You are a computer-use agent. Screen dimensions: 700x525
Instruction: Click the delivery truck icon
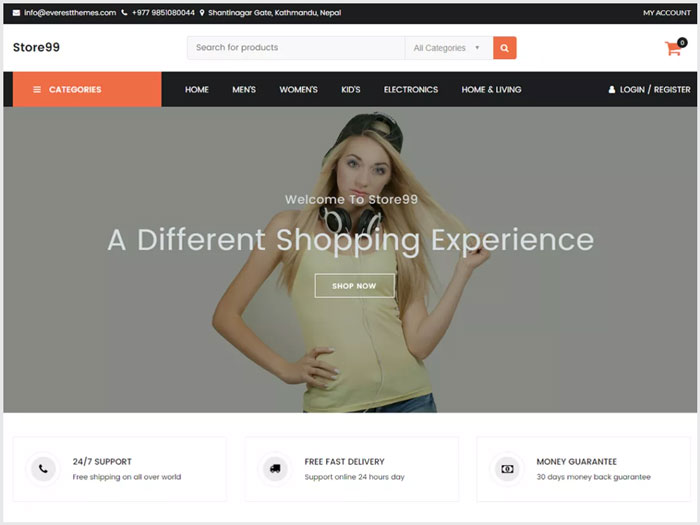tap(274, 468)
